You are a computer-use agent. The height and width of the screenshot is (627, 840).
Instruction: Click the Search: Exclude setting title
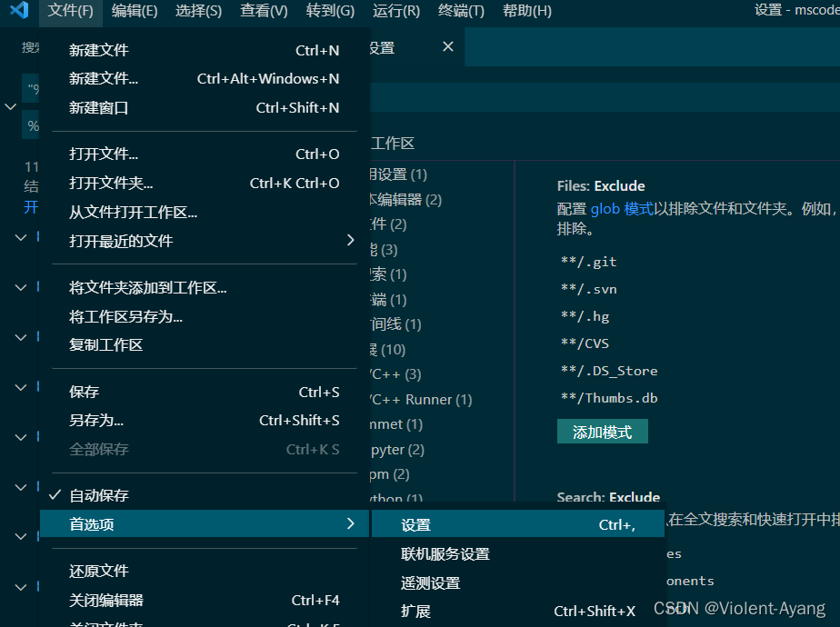[608, 497]
